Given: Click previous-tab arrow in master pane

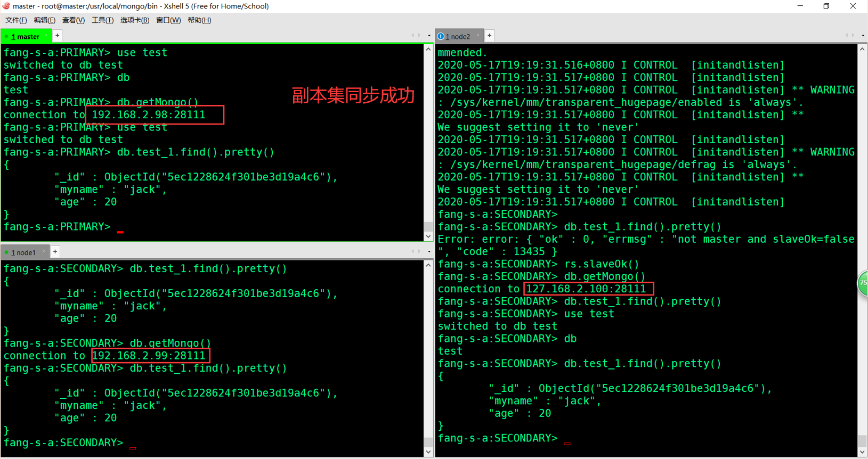Looking at the screenshot, I should tap(412, 36).
